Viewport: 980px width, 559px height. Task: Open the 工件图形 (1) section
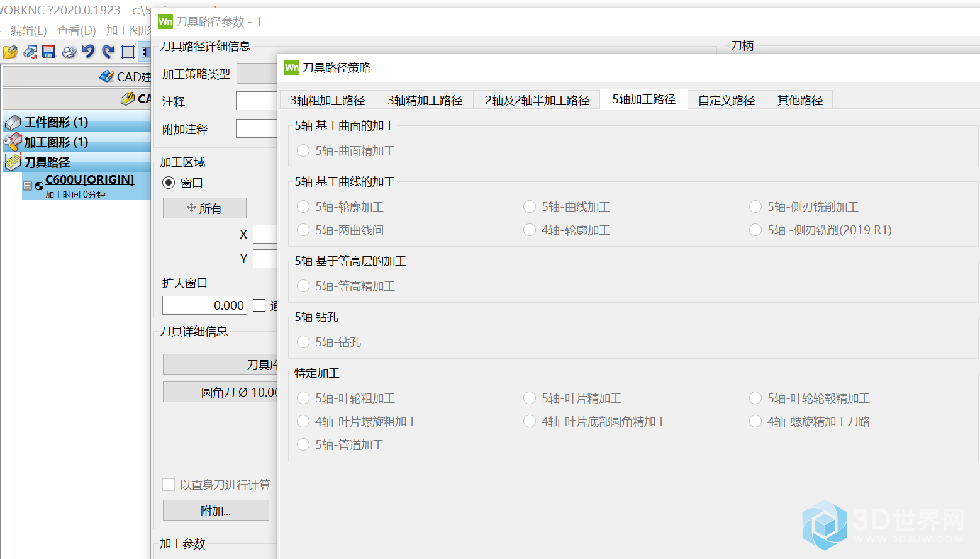point(77,122)
